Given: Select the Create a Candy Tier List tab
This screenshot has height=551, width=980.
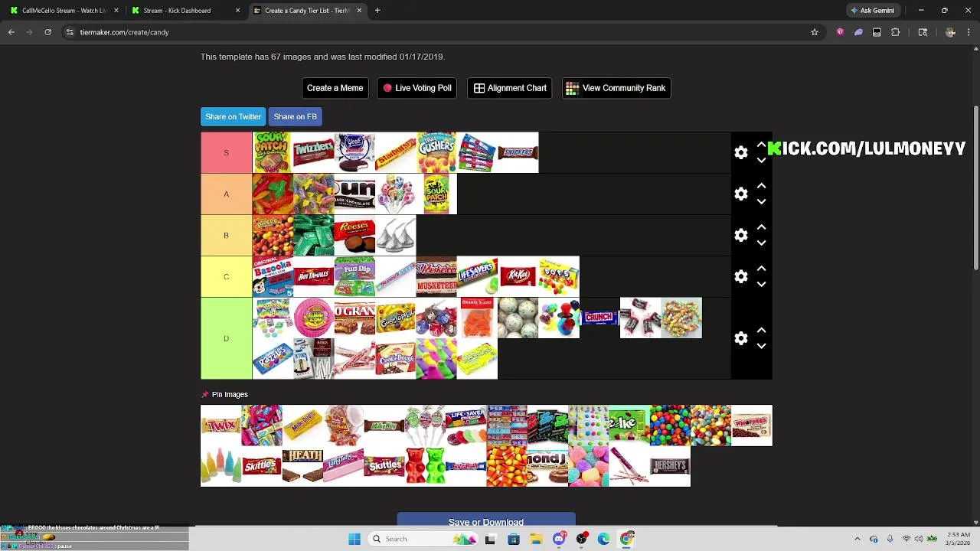Looking at the screenshot, I should pos(307,11).
